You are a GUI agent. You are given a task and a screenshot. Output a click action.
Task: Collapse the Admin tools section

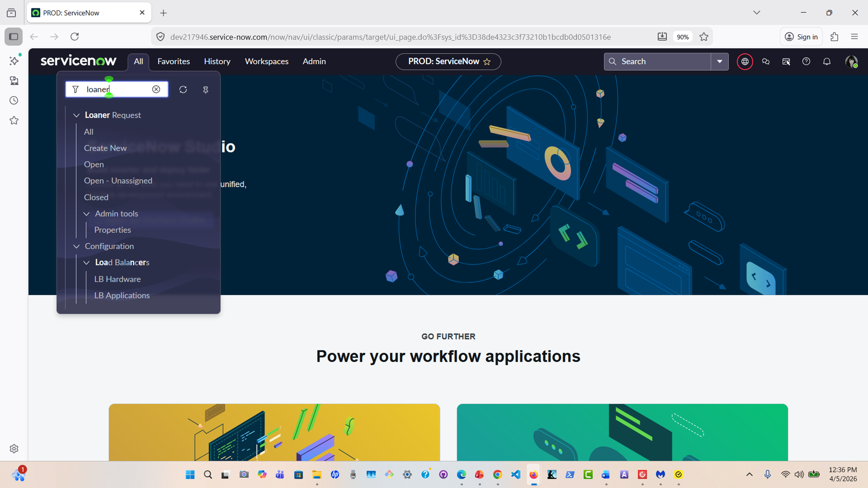point(87,213)
